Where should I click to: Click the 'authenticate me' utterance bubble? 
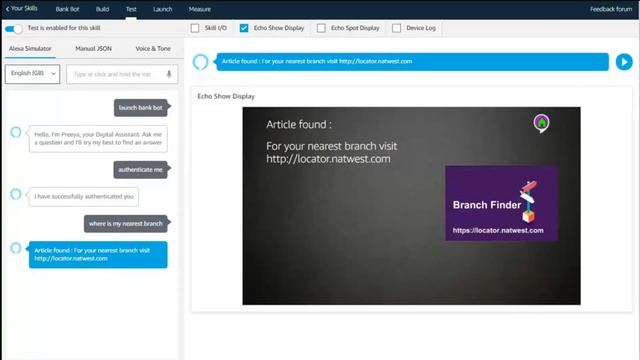pyautogui.click(x=140, y=170)
